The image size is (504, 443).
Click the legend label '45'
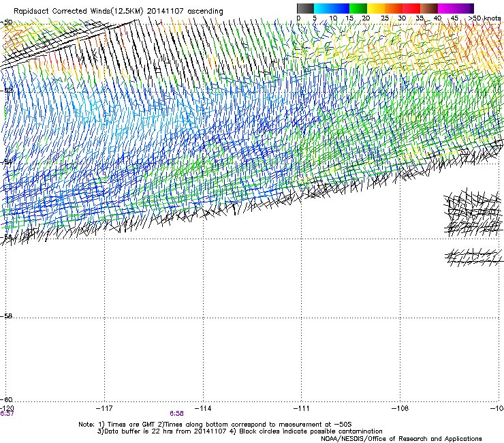pos(454,18)
